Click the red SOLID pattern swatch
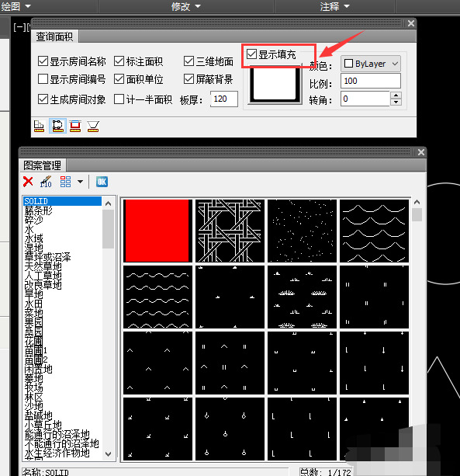The height and width of the screenshot is (476, 460). point(157,231)
